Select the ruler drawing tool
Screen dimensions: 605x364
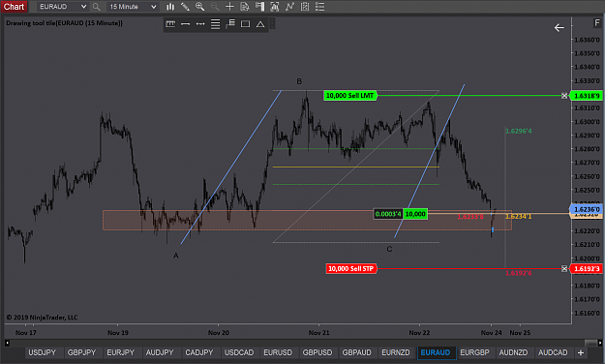pyautogui.click(x=170, y=24)
